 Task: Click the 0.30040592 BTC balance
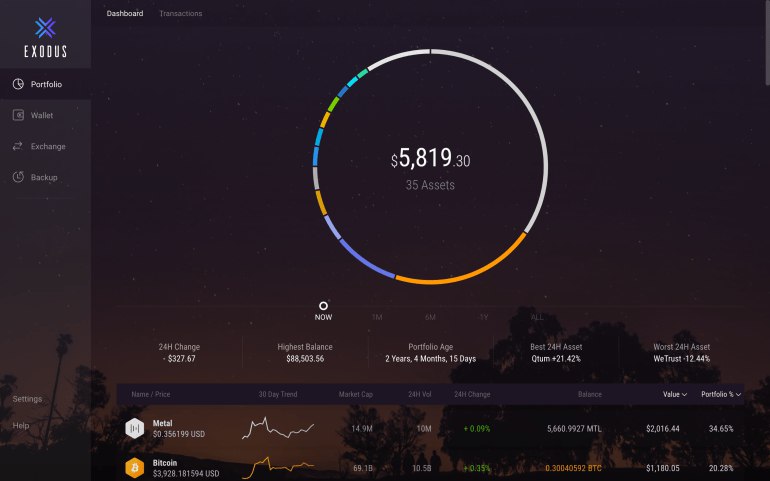click(x=573, y=468)
